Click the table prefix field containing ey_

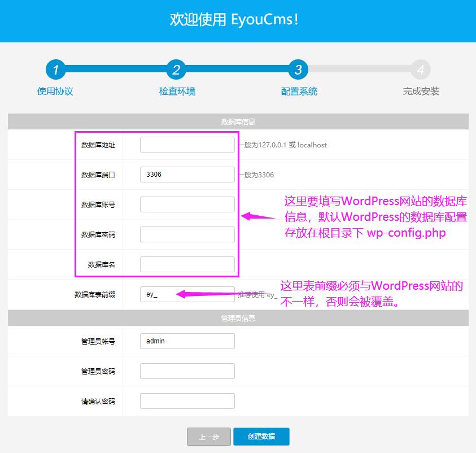tap(187, 294)
